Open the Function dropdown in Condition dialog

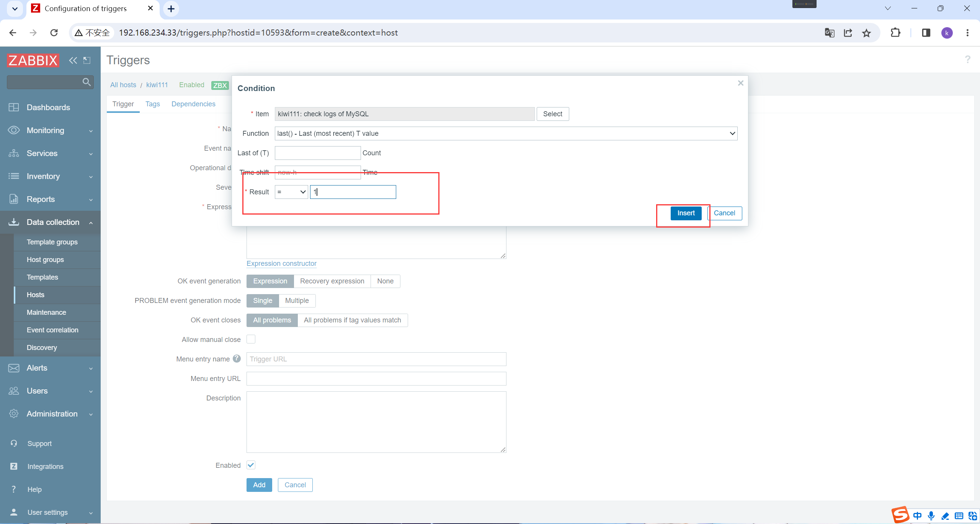point(506,133)
